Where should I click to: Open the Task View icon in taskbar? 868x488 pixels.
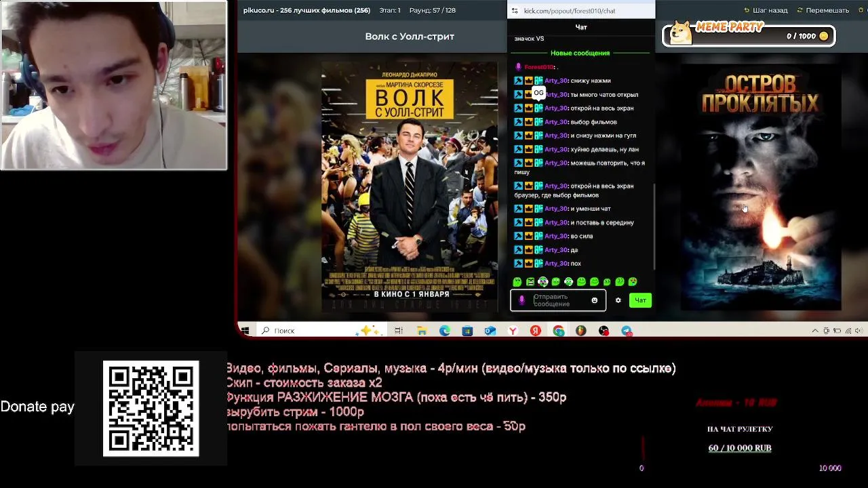399,331
